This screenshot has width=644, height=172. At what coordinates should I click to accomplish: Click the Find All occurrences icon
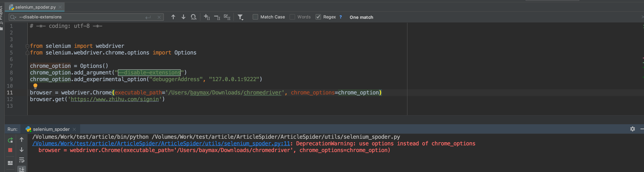pyautogui.click(x=194, y=17)
